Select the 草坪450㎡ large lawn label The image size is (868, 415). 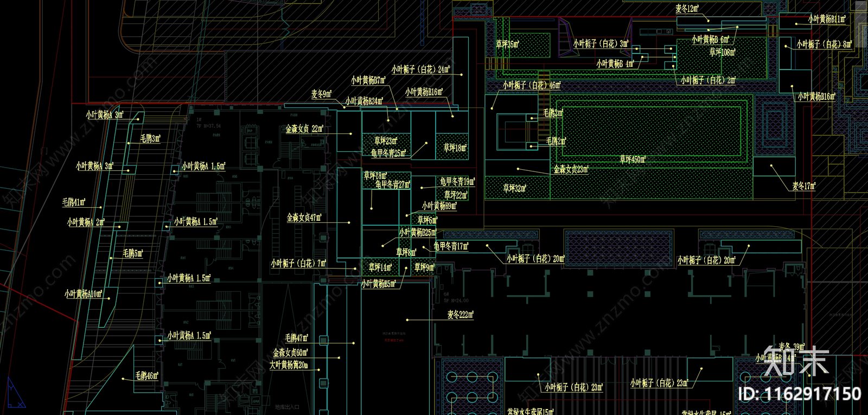point(633,159)
